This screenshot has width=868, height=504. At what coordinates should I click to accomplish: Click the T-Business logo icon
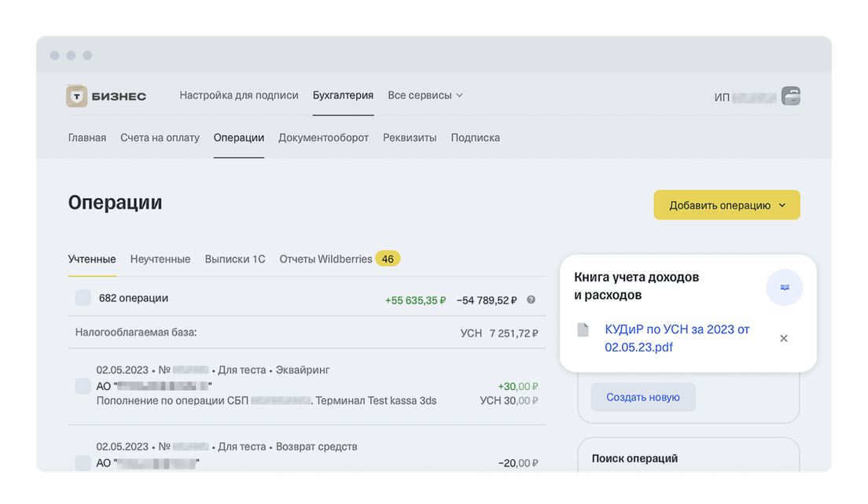tap(77, 96)
